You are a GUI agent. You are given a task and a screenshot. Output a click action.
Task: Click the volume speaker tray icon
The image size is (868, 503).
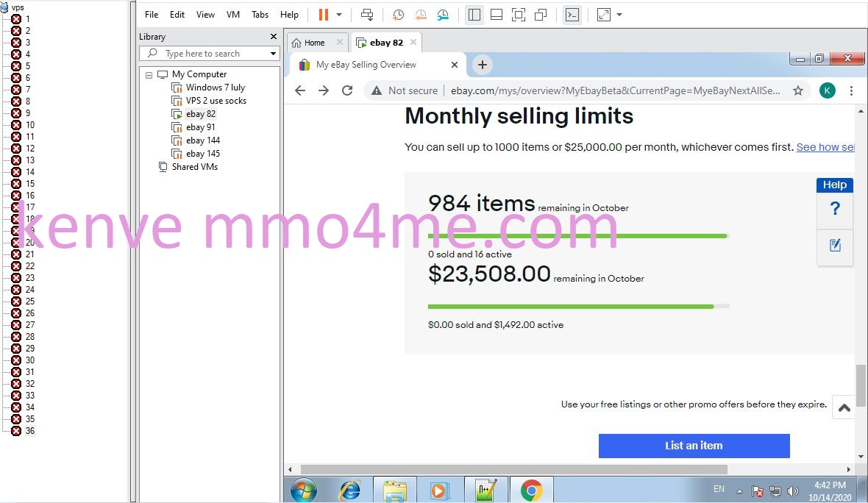(793, 490)
